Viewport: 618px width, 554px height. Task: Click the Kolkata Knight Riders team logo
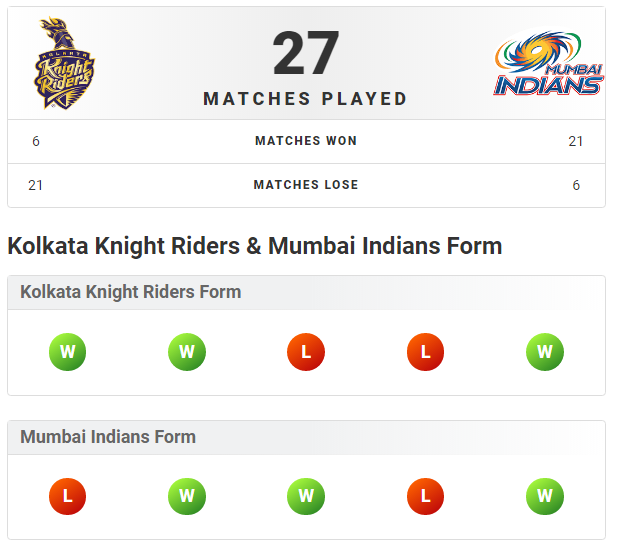point(66,64)
